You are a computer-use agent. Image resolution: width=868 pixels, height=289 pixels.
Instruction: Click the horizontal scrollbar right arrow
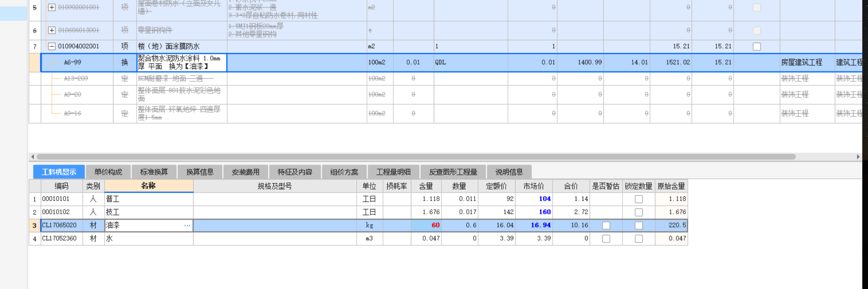pos(858,157)
